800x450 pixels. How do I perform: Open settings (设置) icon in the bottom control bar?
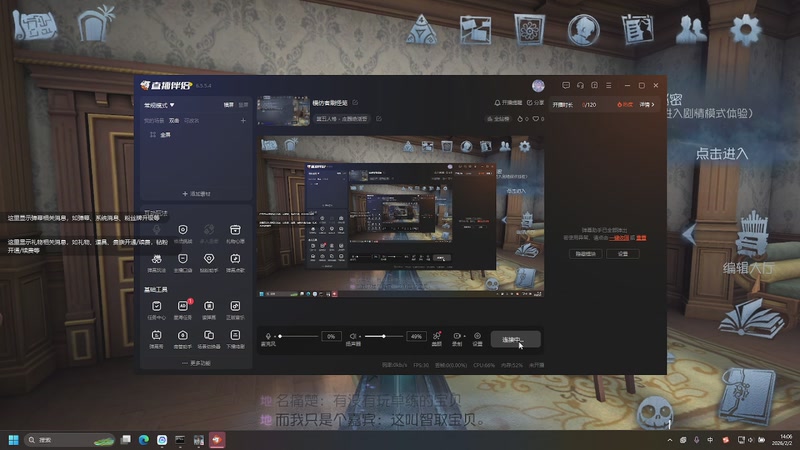(478, 336)
